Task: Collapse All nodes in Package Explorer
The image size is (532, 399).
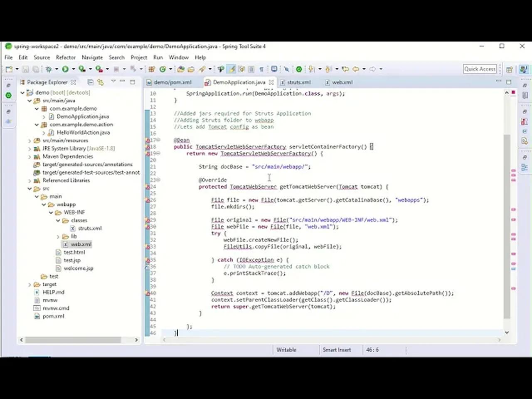Action: pyautogui.click(x=90, y=82)
